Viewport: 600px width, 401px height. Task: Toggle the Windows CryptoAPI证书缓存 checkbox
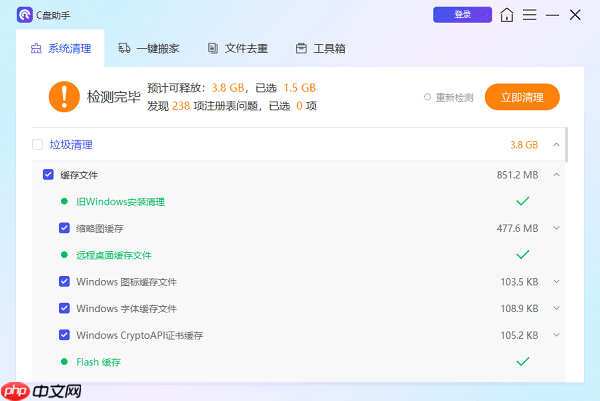tap(64, 335)
